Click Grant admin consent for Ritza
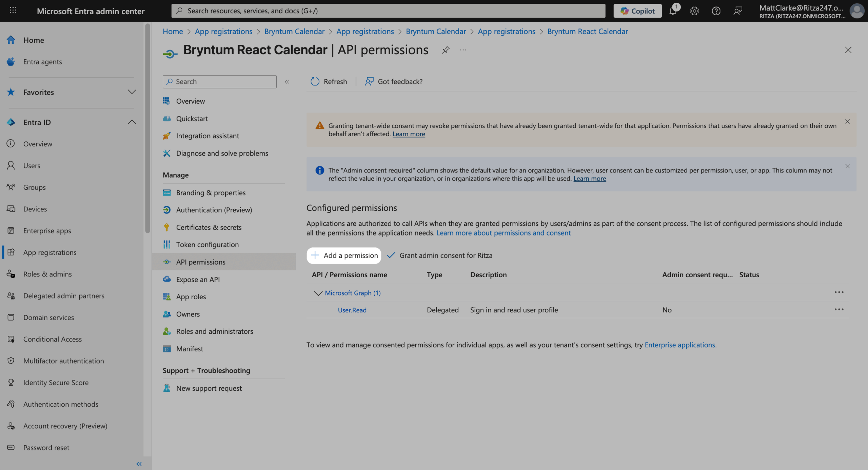This screenshot has width=868, height=470. (440, 256)
